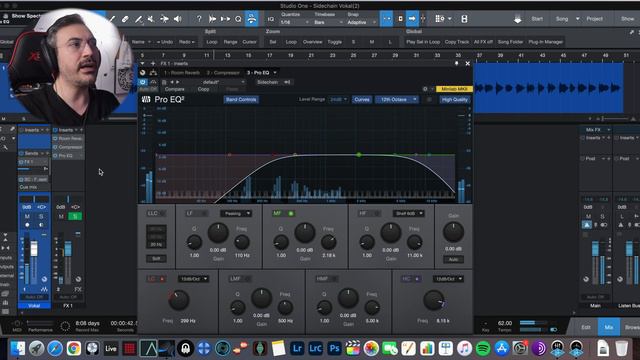
Task: Click the Band Controls button
Action: tap(241, 100)
